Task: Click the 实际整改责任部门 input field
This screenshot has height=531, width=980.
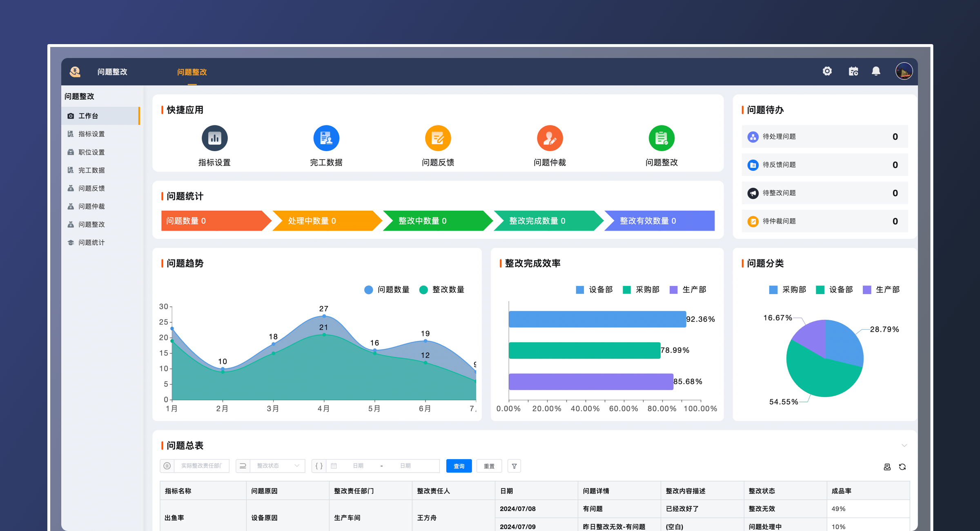Action: [x=201, y=466]
